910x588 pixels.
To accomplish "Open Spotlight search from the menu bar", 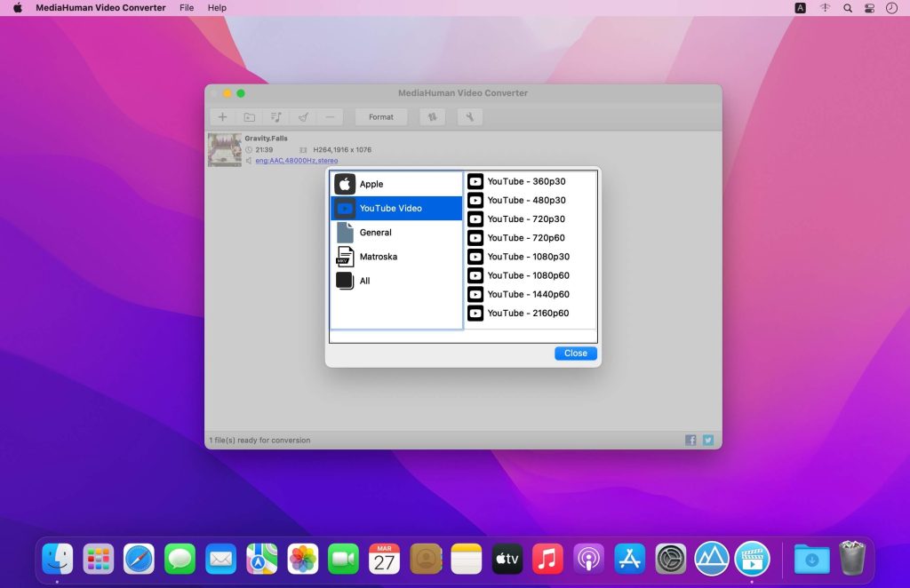I will click(847, 8).
